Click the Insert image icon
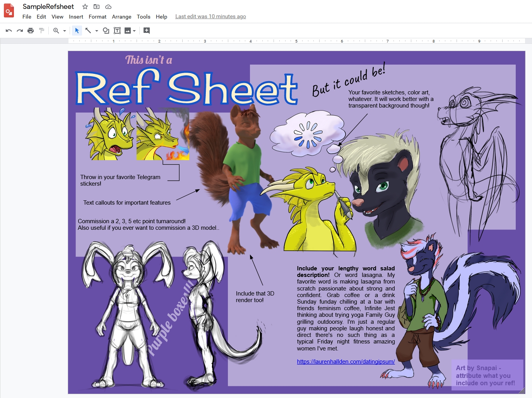Screen dimensions: 532x398 click(128, 31)
